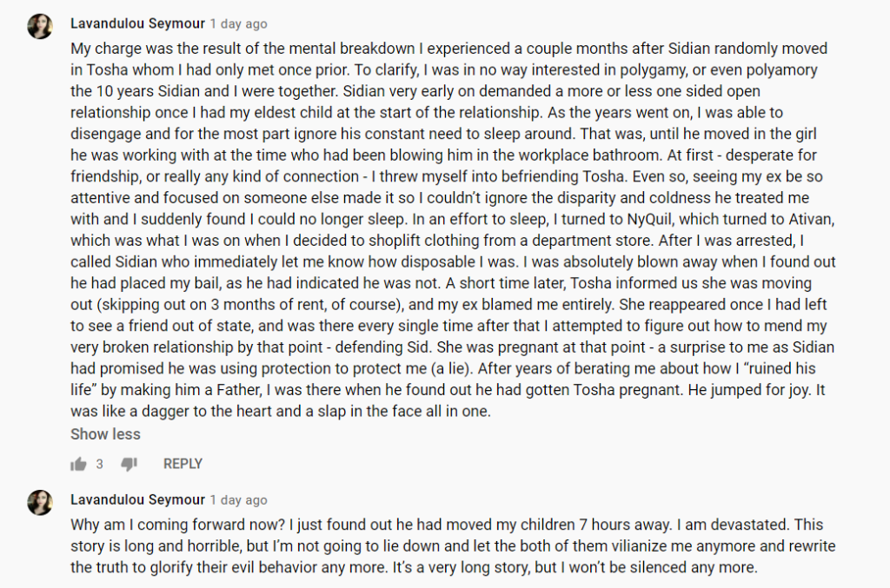Dislike the first comment with thumbs down
The image size is (890, 588).
point(130,464)
